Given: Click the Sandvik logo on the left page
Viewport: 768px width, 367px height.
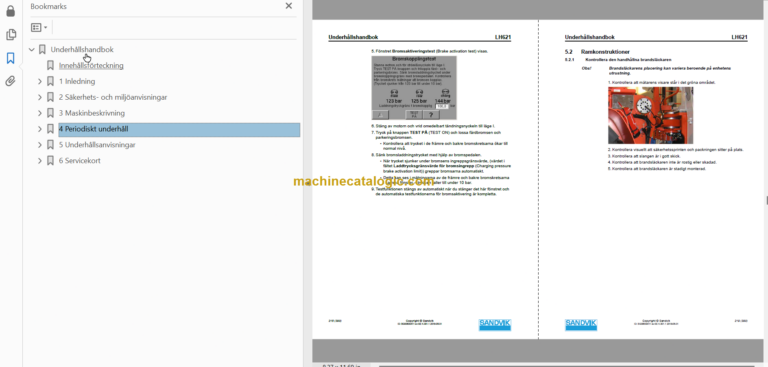Looking at the screenshot, I should pyautogui.click(x=495, y=324).
